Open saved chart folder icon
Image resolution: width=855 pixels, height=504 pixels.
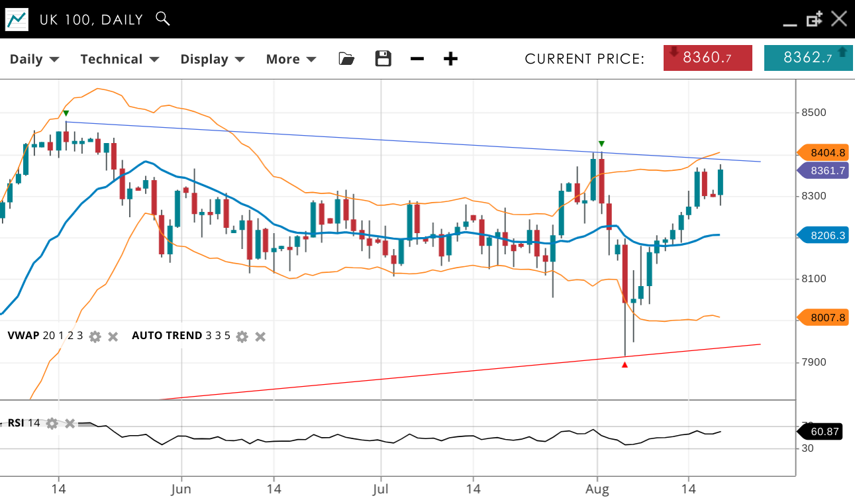coord(346,59)
